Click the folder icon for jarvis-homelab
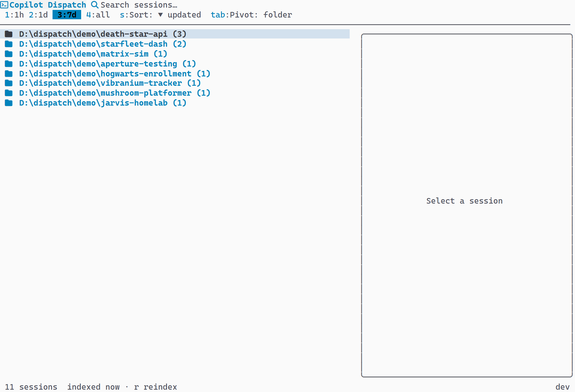575x392 pixels. coord(8,103)
